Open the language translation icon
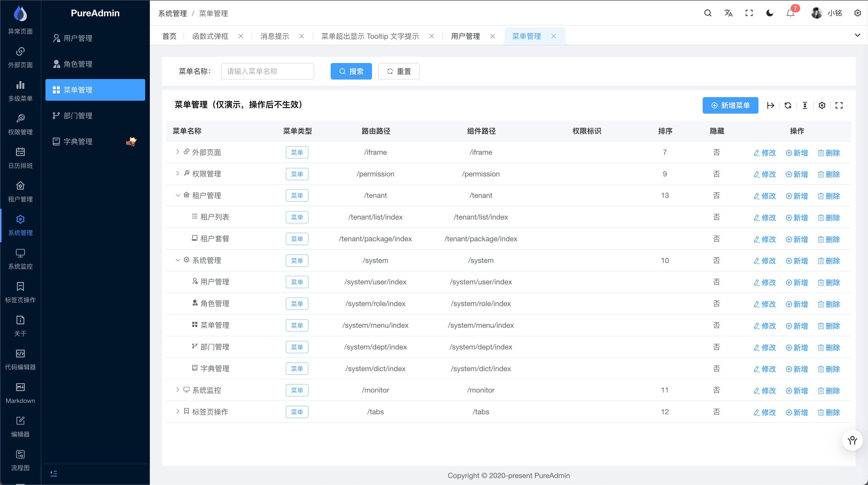Viewport: 868px width, 485px height. pos(728,13)
